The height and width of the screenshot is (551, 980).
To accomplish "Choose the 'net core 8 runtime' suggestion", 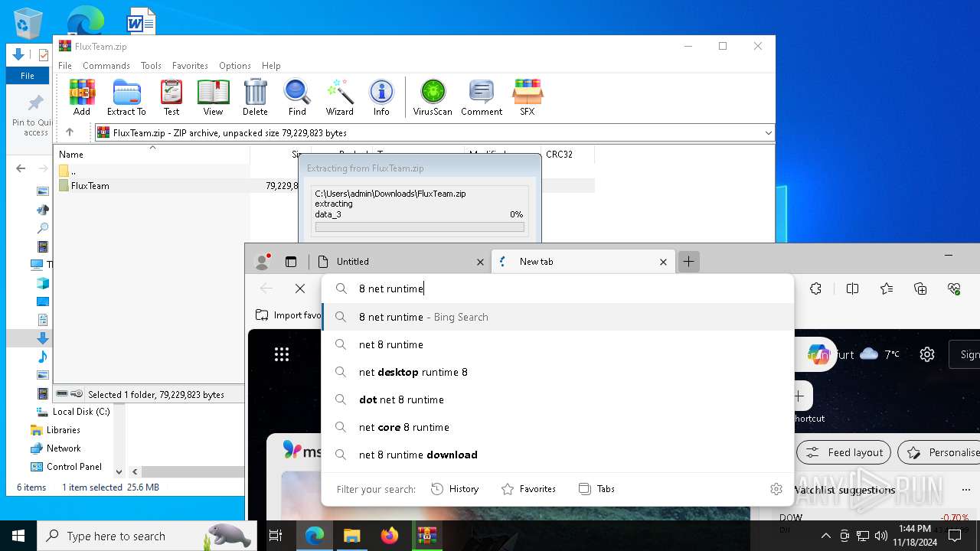I will [558, 427].
